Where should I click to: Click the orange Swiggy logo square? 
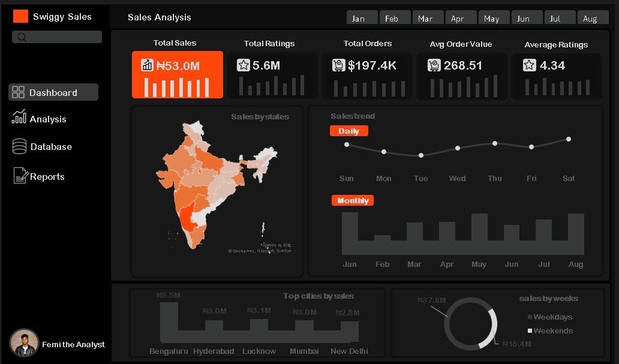[x=20, y=16]
